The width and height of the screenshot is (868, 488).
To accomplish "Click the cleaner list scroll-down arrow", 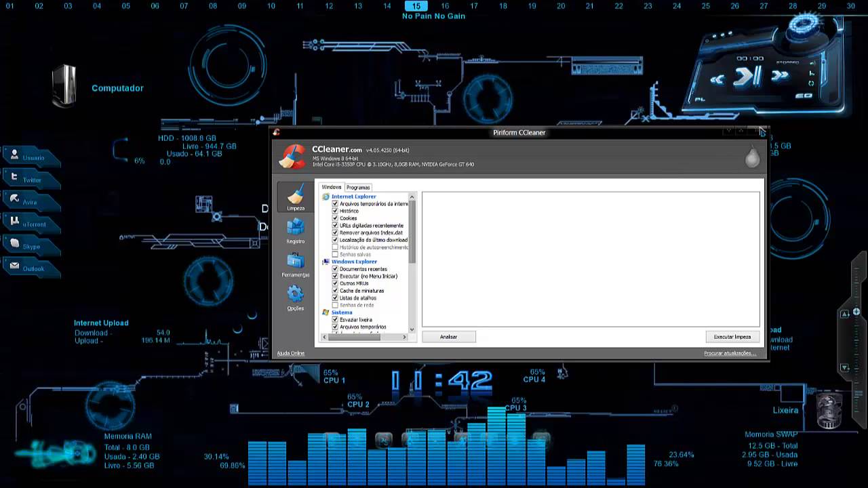I will [412, 329].
